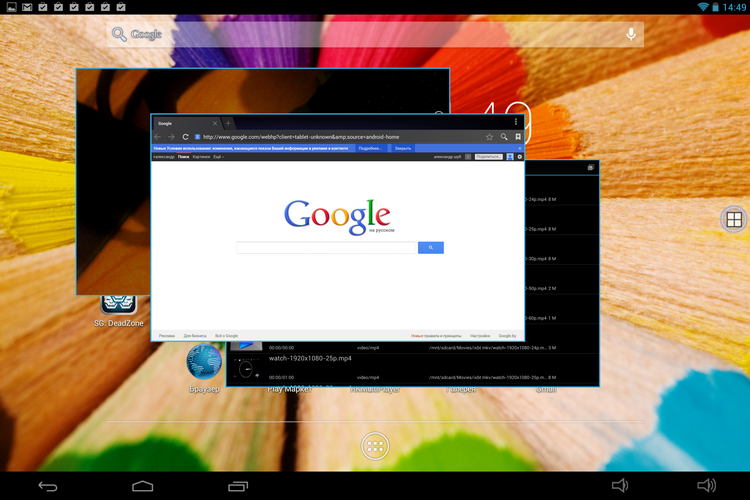Reload the page in browser

pyautogui.click(x=186, y=137)
